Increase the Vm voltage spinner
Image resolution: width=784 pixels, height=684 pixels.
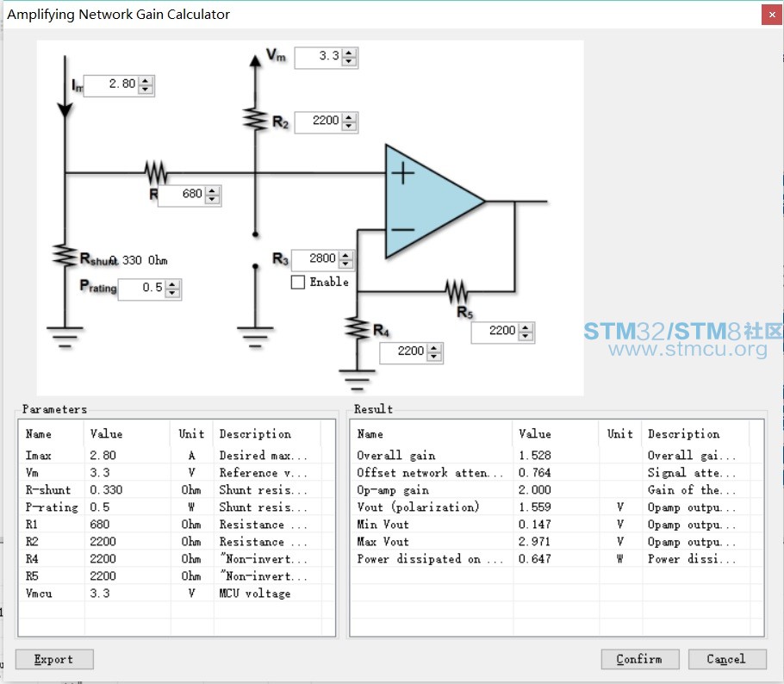coord(349,53)
